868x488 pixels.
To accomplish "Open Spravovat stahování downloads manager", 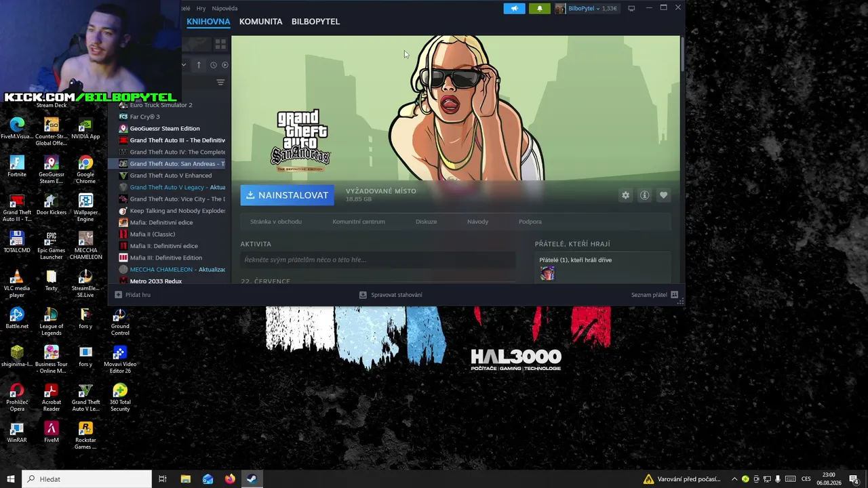I will pos(391,295).
